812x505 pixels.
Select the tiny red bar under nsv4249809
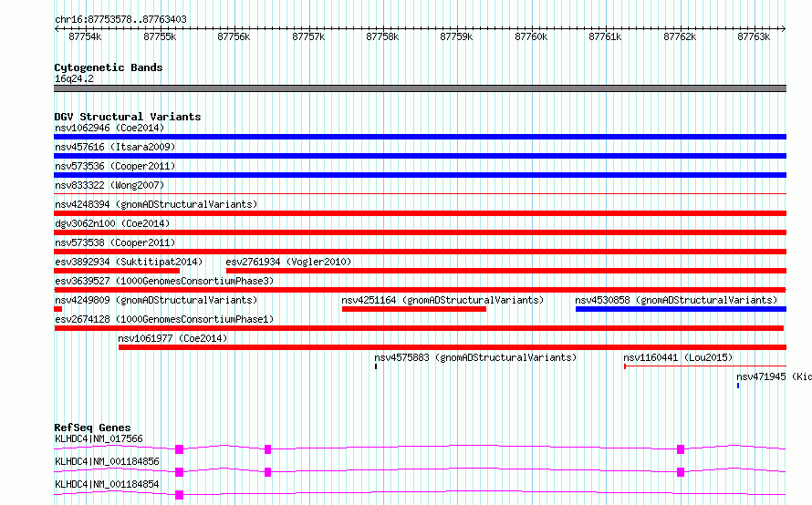58,309
